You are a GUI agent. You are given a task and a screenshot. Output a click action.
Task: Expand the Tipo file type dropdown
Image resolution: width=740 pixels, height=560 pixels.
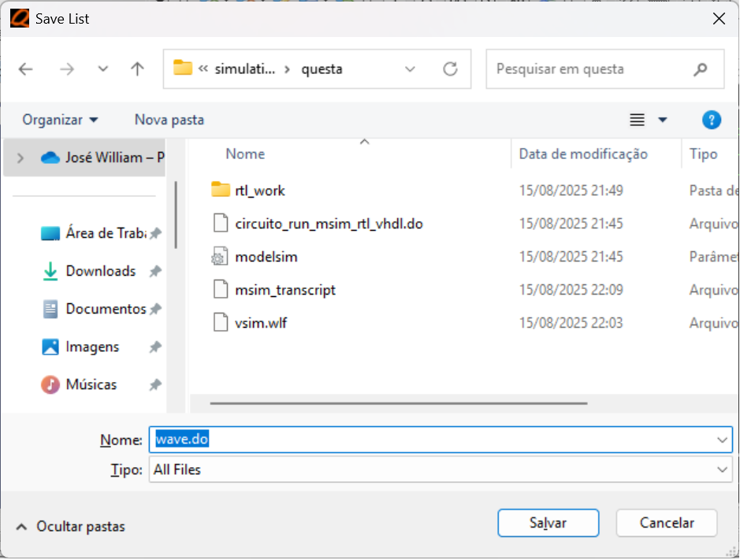pos(722,470)
